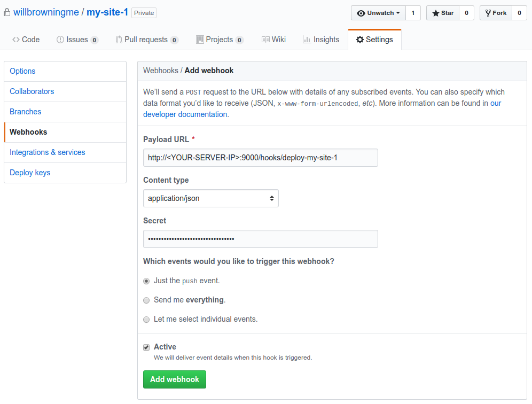Click the eye icon on Unwatch button
Screen dimensions: 532x404
pyautogui.click(x=361, y=13)
